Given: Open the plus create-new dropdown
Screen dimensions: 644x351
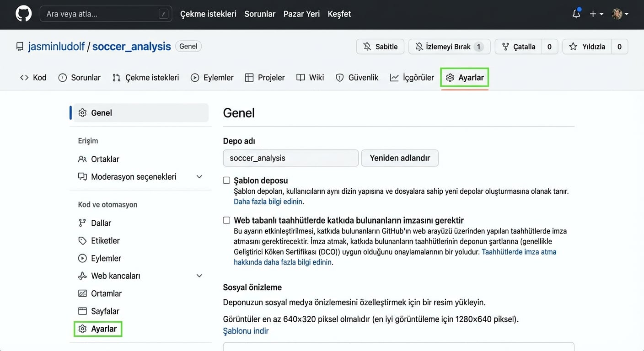Looking at the screenshot, I should tap(596, 14).
